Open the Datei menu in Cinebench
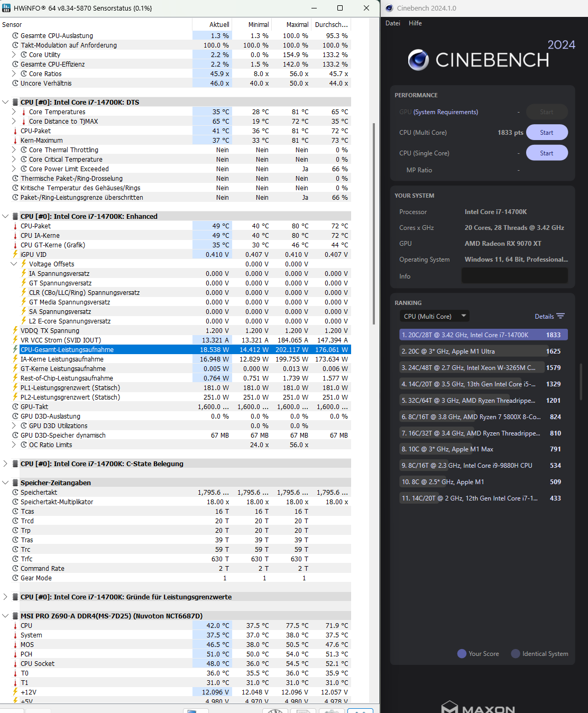Image resolution: width=588 pixels, height=713 pixels. (392, 23)
